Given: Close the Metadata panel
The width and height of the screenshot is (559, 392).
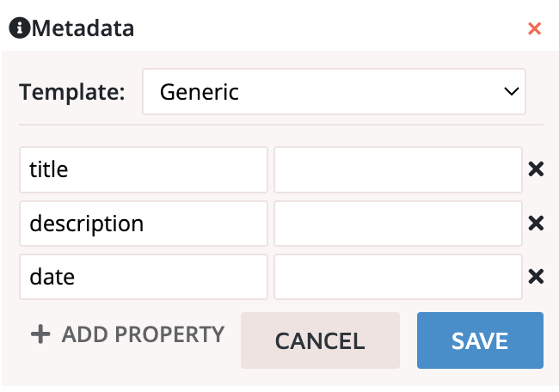Looking at the screenshot, I should 534,28.
